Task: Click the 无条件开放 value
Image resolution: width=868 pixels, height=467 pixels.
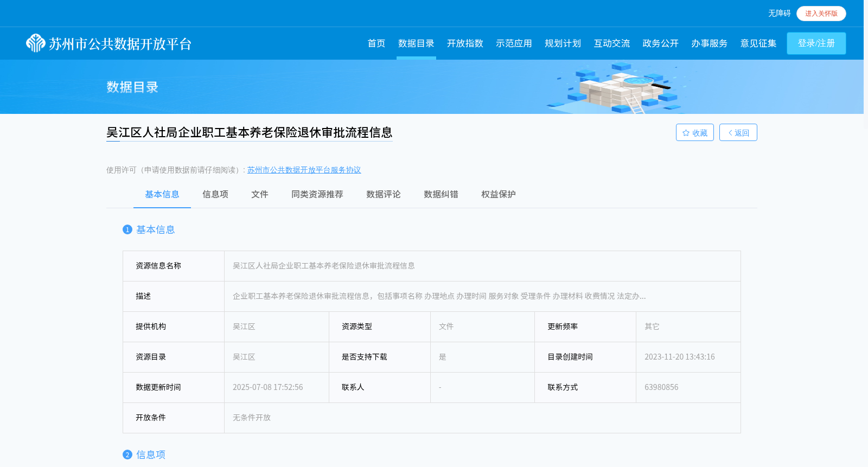Action: click(252, 418)
